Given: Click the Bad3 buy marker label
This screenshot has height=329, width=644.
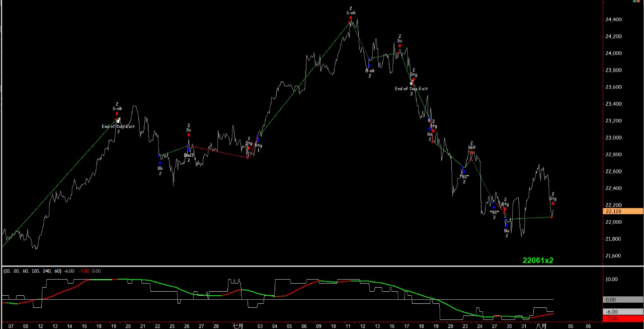Looking at the screenshot, I should [x=189, y=155].
